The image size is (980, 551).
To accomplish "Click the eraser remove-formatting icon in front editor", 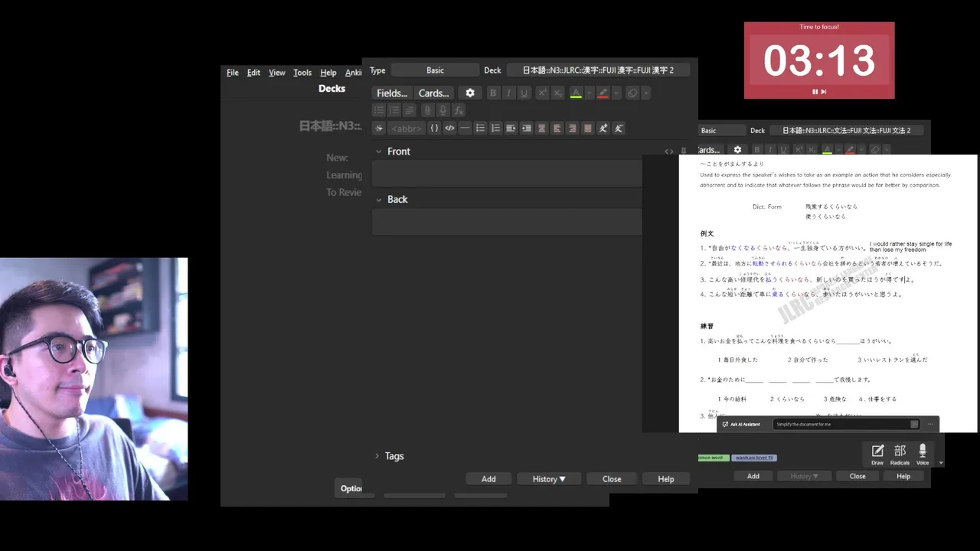I will coord(632,93).
